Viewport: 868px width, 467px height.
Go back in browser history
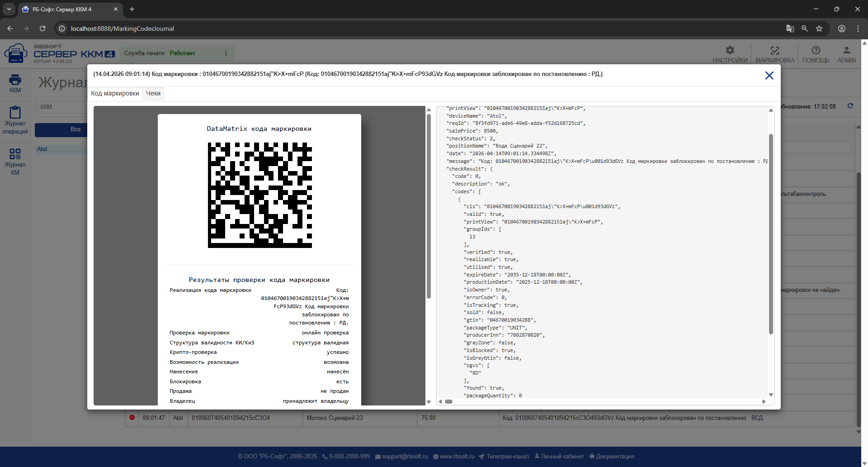pos(10,29)
